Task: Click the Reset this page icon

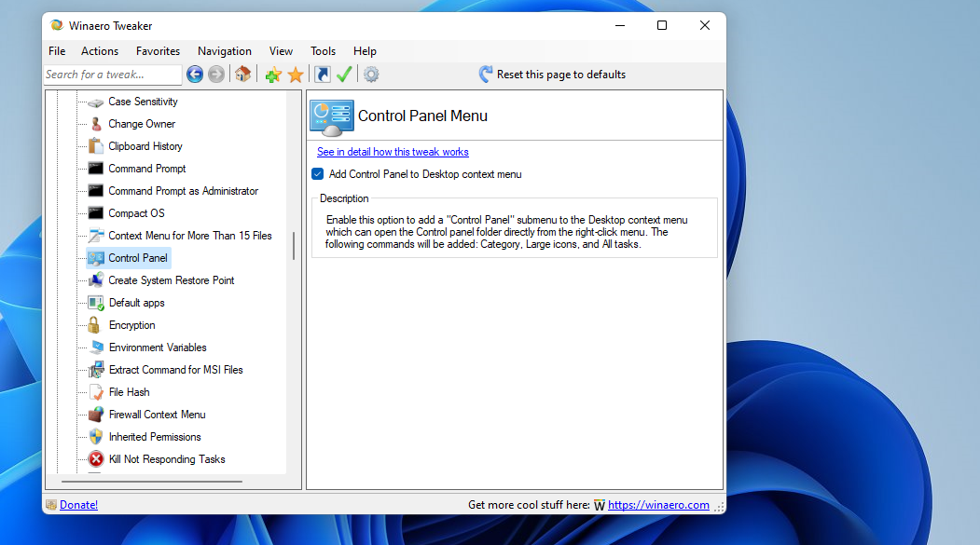Action: pyautogui.click(x=485, y=74)
